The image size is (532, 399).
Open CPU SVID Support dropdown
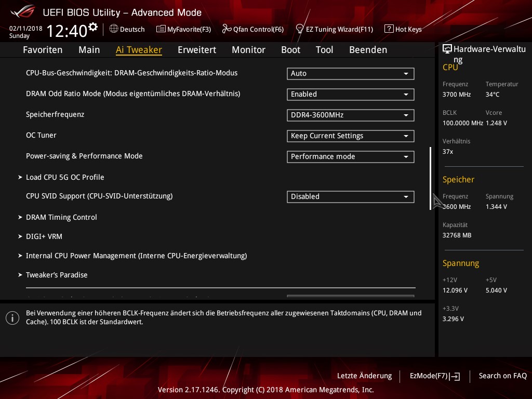tap(351, 197)
